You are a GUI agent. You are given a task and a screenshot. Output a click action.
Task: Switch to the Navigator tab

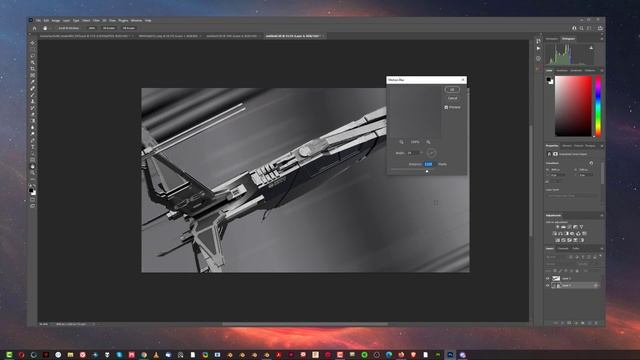coord(551,39)
